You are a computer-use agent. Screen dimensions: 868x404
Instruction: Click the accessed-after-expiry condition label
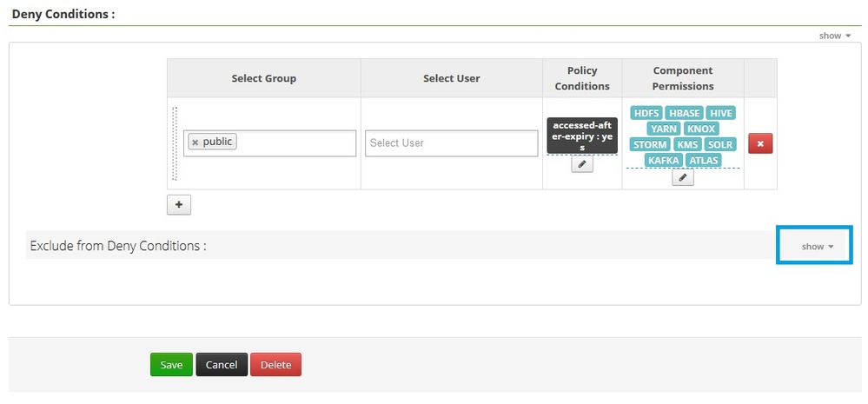[x=582, y=136]
